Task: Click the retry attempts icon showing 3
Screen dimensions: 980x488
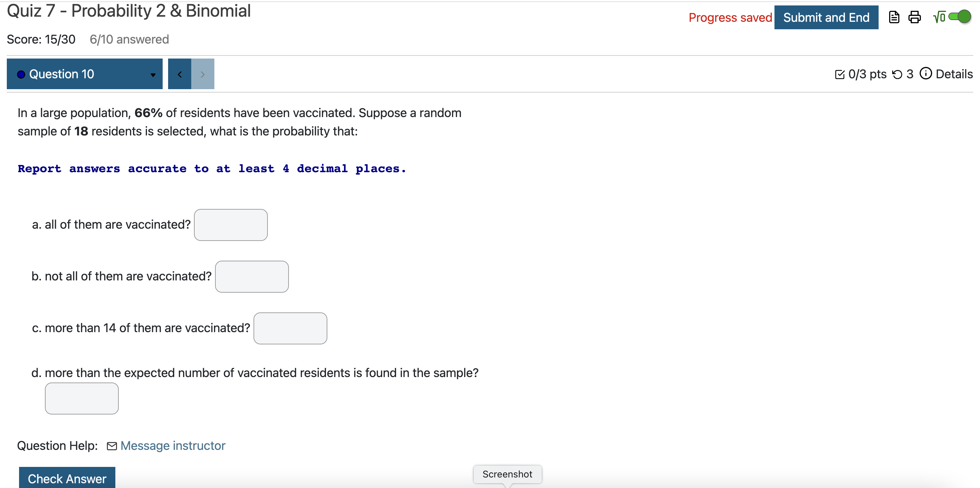Action: click(x=899, y=74)
